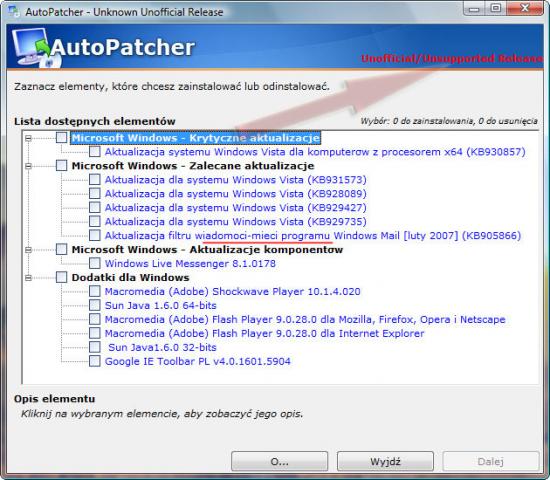Select Flash Player for Mozilla, Firefox, Opera entry
This screenshot has height=480, width=550.
(305, 319)
